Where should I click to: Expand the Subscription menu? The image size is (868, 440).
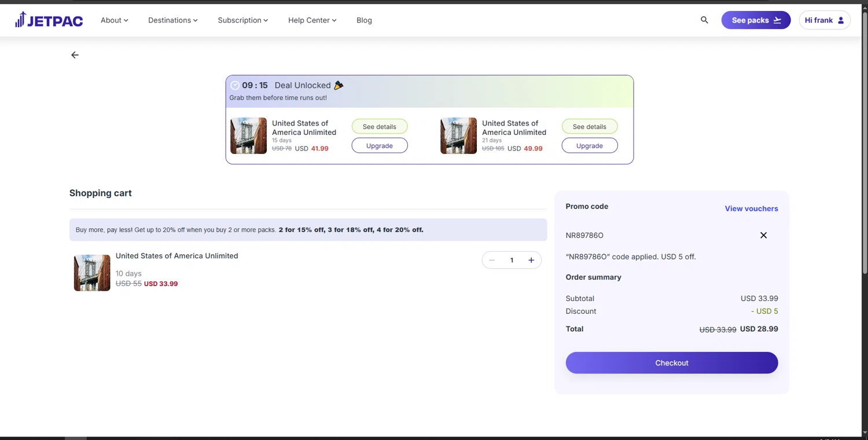tap(242, 20)
